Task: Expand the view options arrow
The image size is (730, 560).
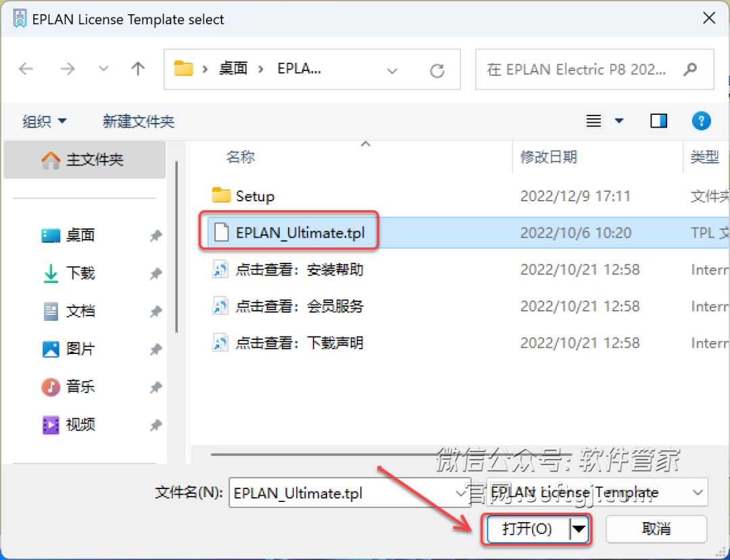Action: click(x=618, y=121)
